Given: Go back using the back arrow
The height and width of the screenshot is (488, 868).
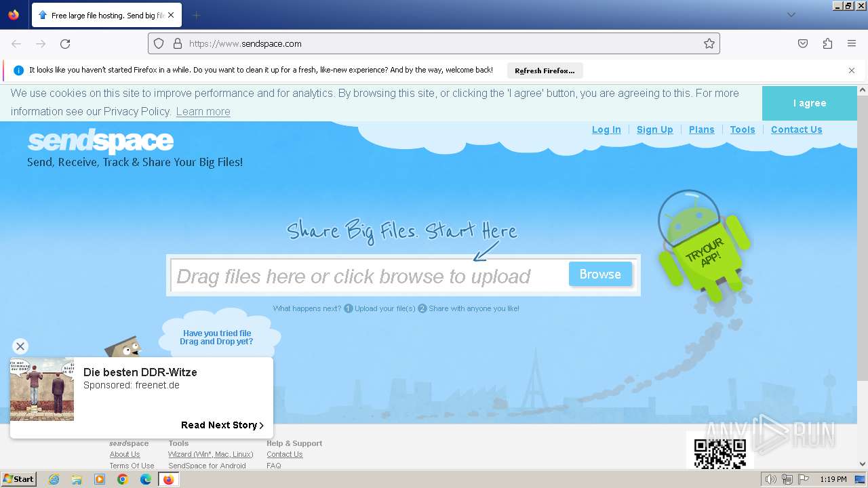Looking at the screenshot, I should click(x=16, y=43).
